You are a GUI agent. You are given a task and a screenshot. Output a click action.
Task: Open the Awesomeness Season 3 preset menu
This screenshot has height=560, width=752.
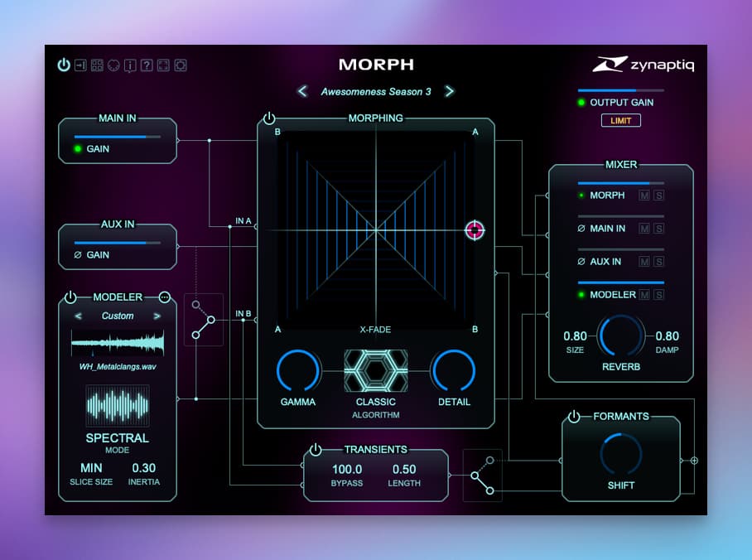coord(376,92)
